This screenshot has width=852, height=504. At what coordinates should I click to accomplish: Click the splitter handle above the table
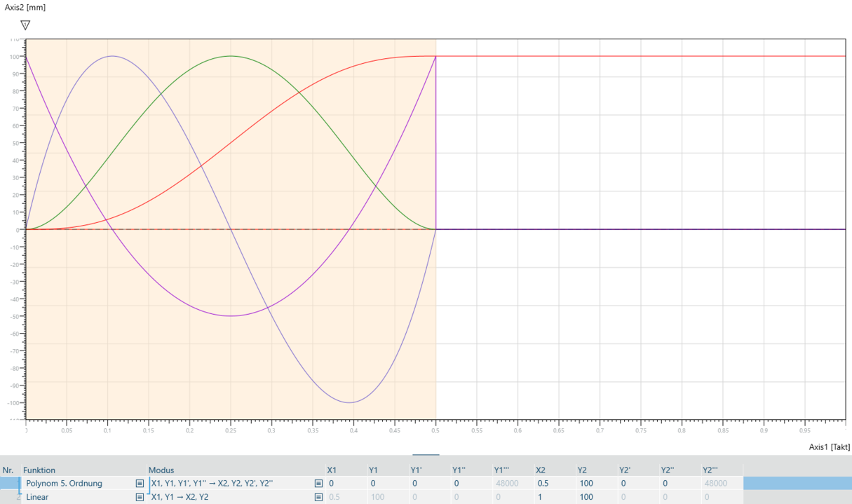coord(426,455)
